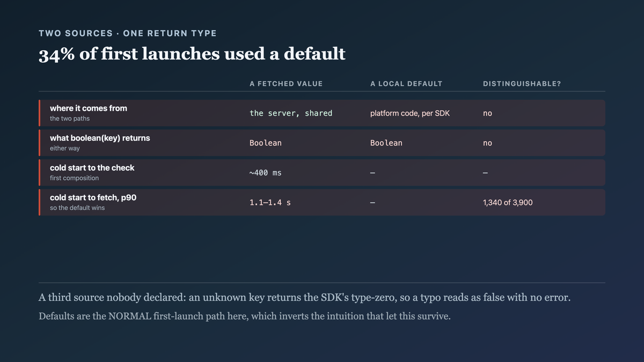The image size is (644, 362).
Task: Select the 'what boolean(key) returns' row label
Action: click(100, 138)
